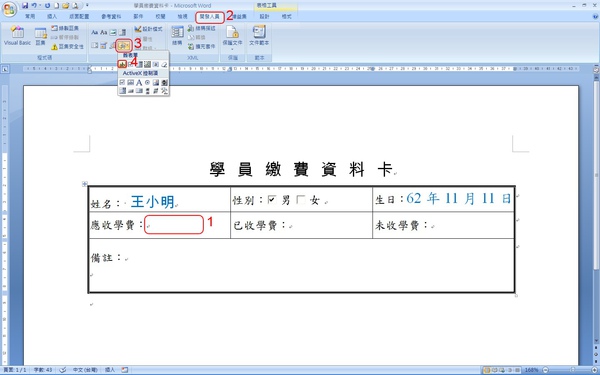Click the zoom slider handle
Viewport: 600px width, 375px height.
point(573,370)
